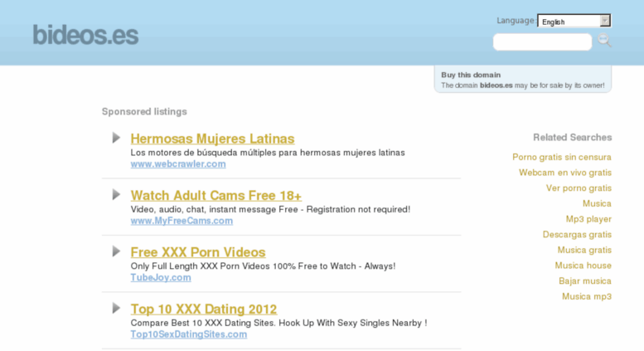Select related search Webcam en vivo gratis
Screen dimensions: 644x351
[x=564, y=173]
